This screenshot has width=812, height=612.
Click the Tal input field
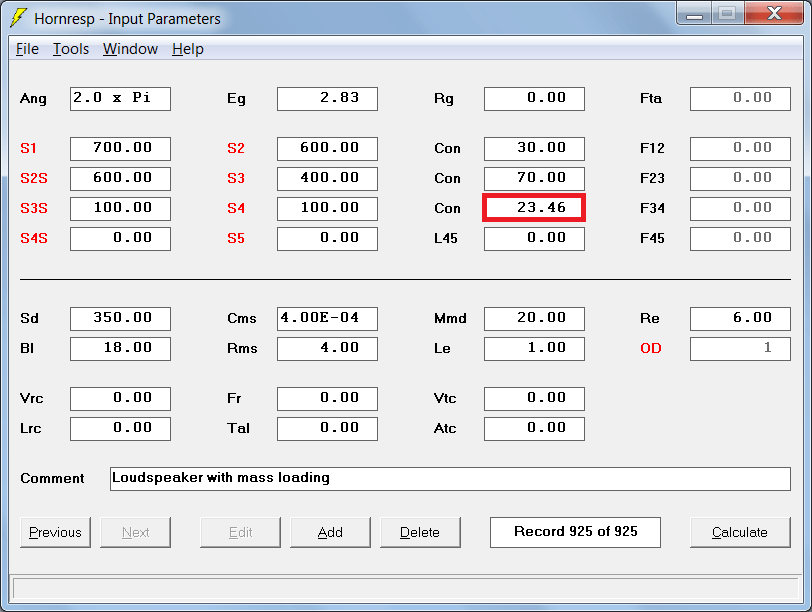[327, 429]
